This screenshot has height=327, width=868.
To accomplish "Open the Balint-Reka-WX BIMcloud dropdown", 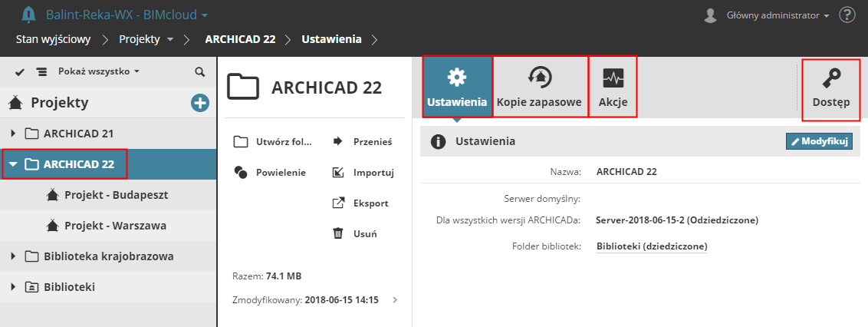I will click(127, 15).
